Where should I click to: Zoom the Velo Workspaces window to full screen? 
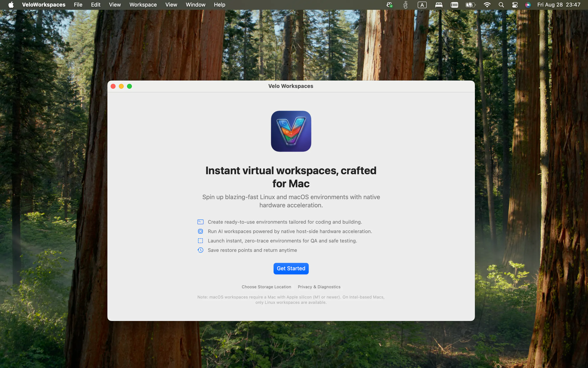click(129, 86)
